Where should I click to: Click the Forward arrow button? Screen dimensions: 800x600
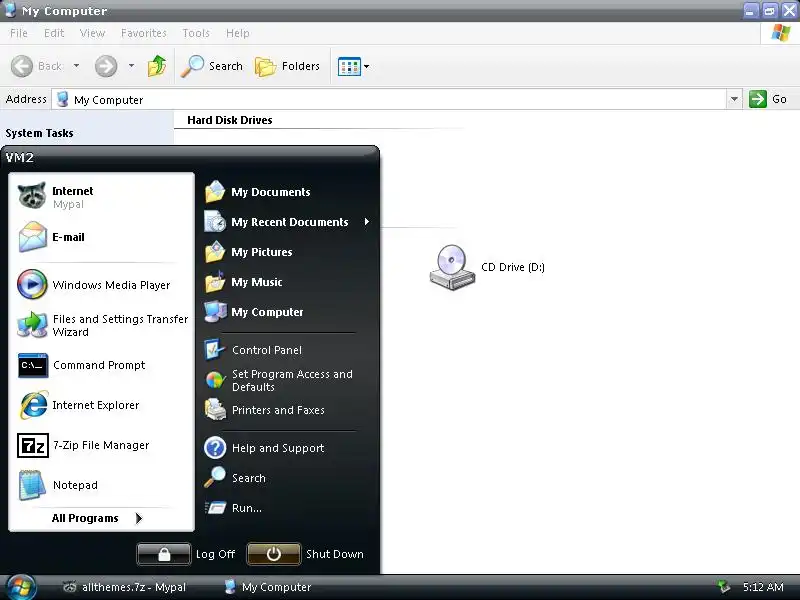click(x=106, y=66)
